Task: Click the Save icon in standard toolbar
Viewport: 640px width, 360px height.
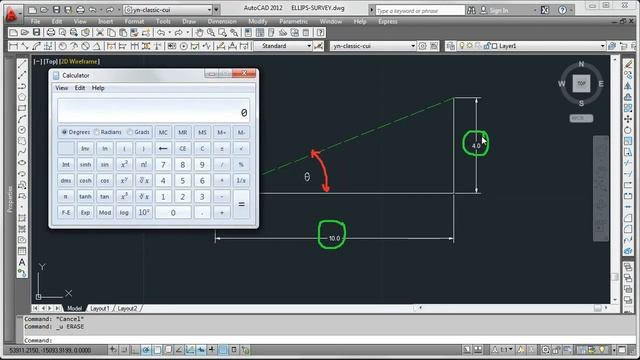Action: [36, 33]
